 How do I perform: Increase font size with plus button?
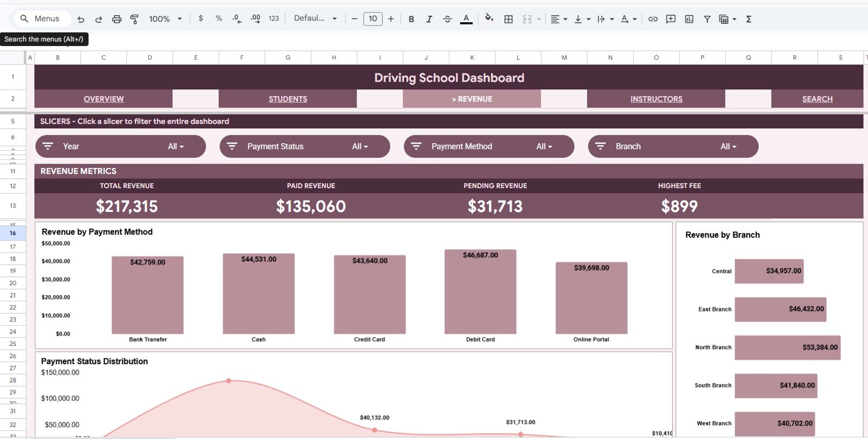point(391,18)
